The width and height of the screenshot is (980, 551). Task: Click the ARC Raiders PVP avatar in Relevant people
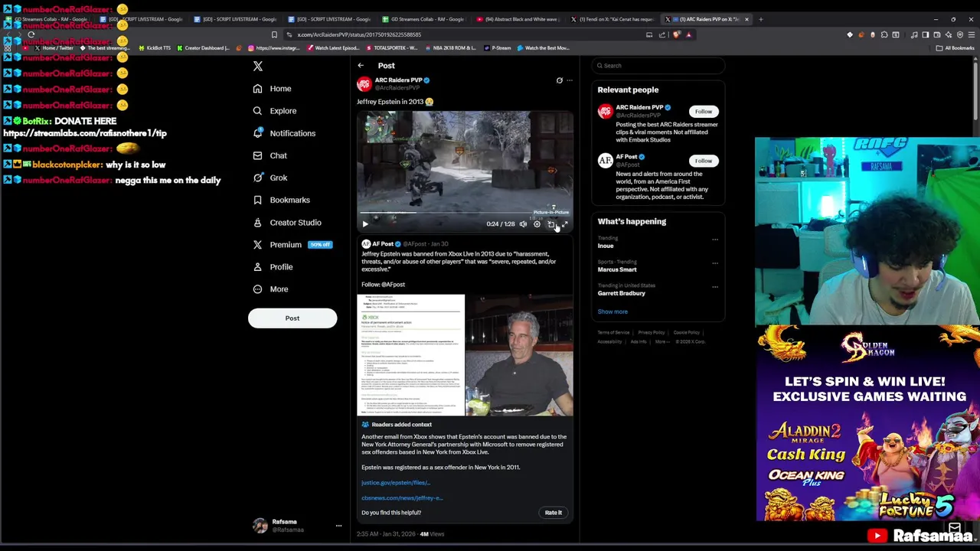(x=605, y=113)
